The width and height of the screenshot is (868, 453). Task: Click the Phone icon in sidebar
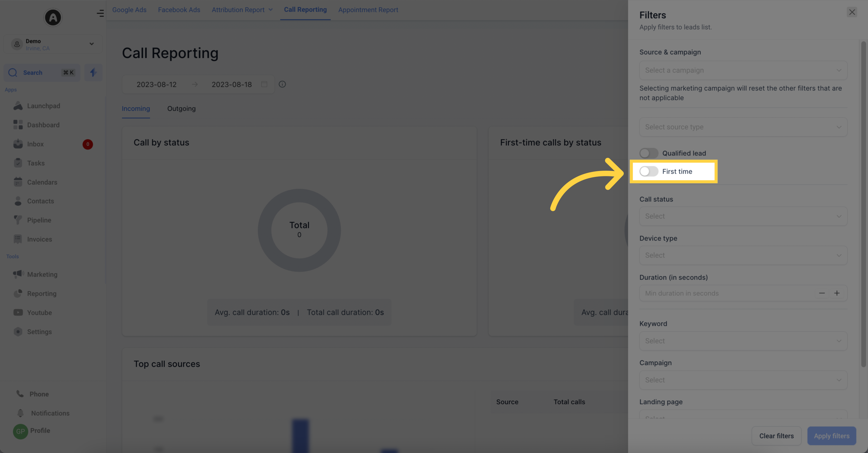pyautogui.click(x=19, y=395)
